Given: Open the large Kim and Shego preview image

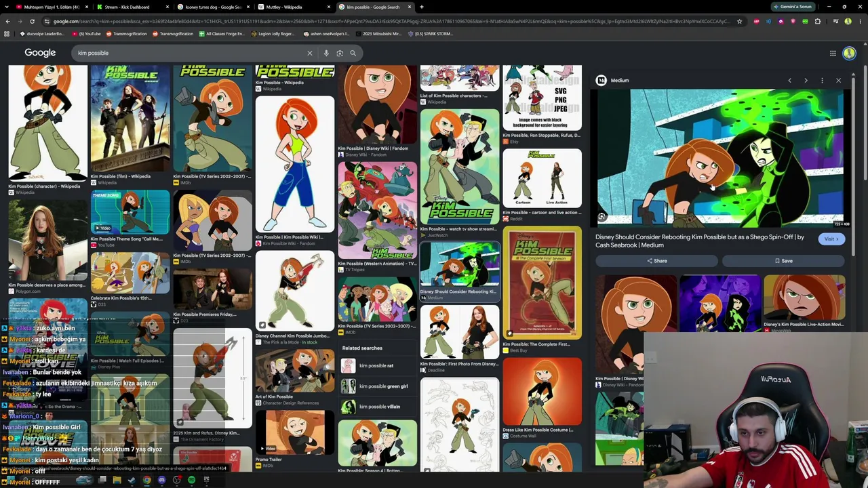Looking at the screenshot, I should (719, 159).
